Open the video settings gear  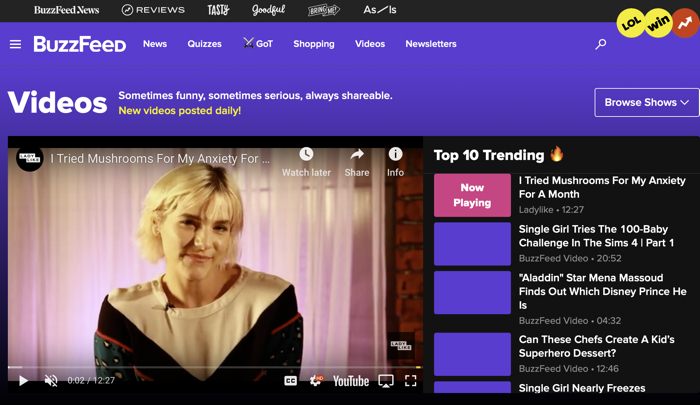pyautogui.click(x=316, y=381)
